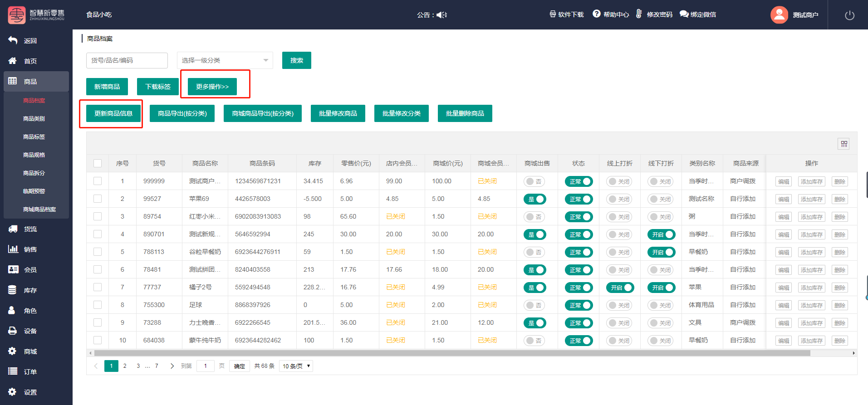Open 商品规格 in the sidebar
The image size is (868, 405).
point(34,155)
